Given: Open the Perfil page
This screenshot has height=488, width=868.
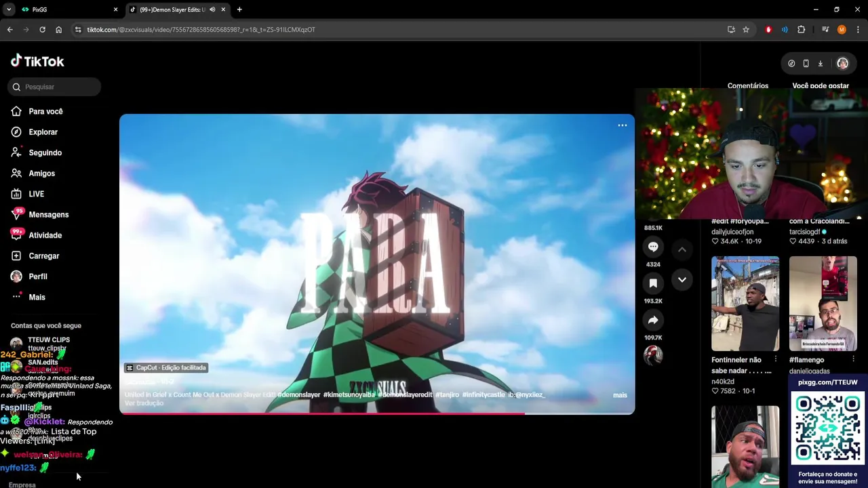Looking at the screenshot, I should coord(38,277).
